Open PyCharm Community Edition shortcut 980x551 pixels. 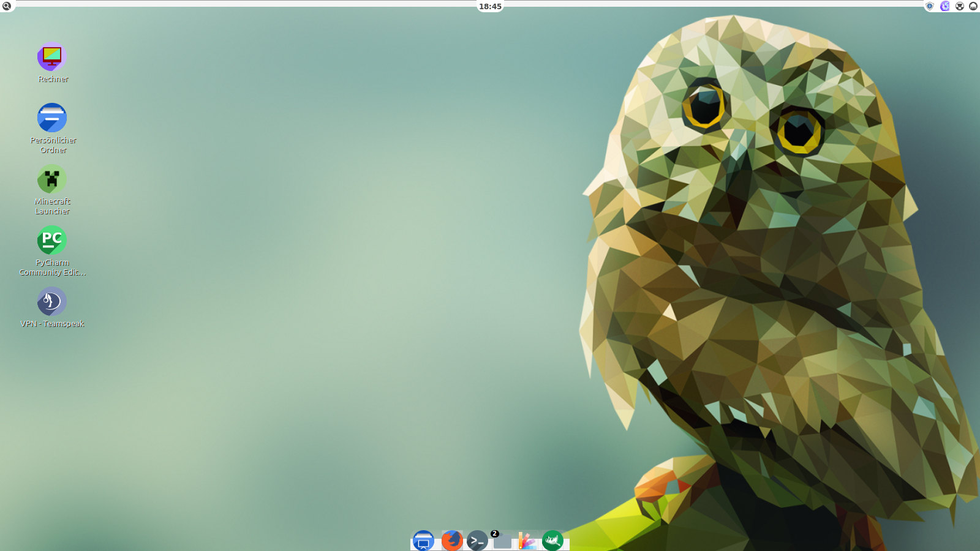pos(52,241)
